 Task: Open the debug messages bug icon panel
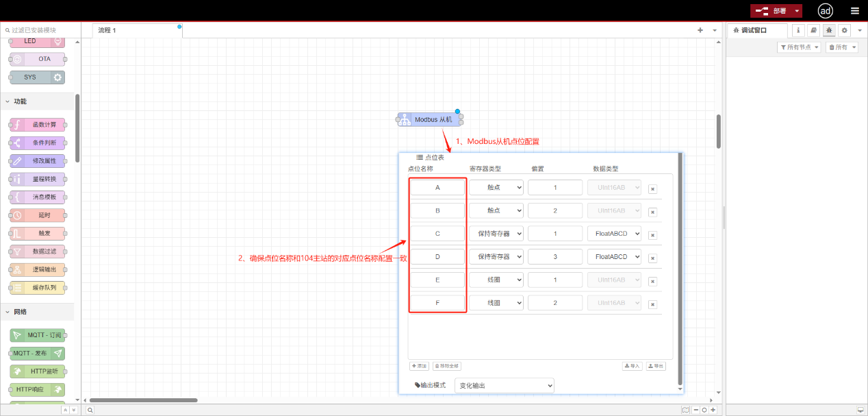[828, 30]
